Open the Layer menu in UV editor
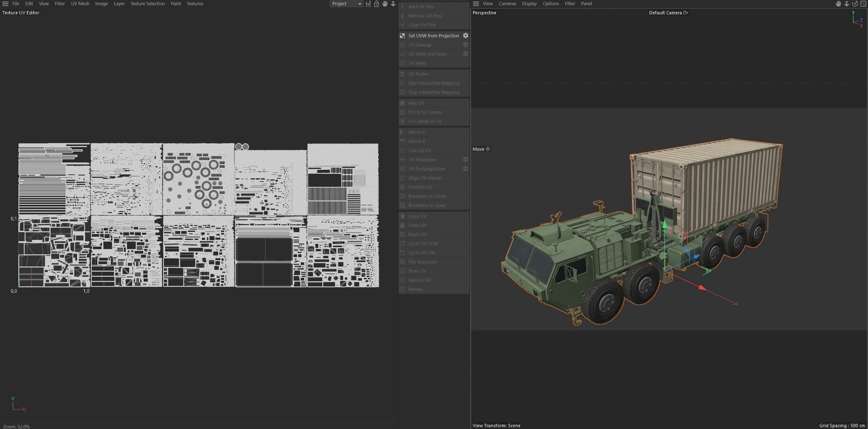This screenshot has width=868, height=429. 119,4
